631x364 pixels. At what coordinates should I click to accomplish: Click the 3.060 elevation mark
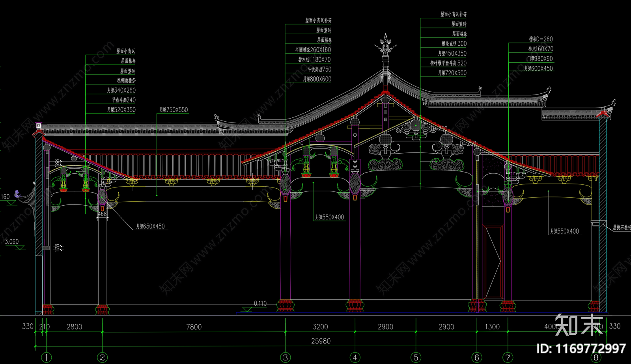pos(12,241)
